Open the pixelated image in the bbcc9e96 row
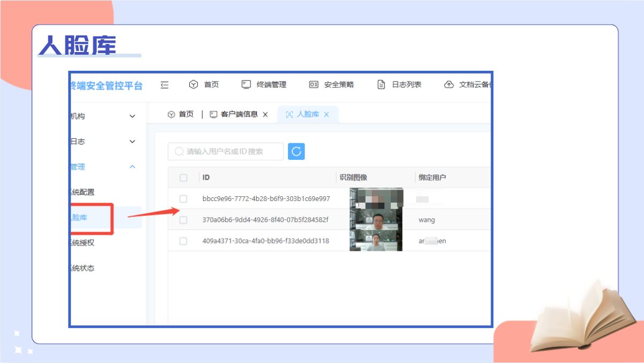Screen dimensions: 644x363 [376, 198]
